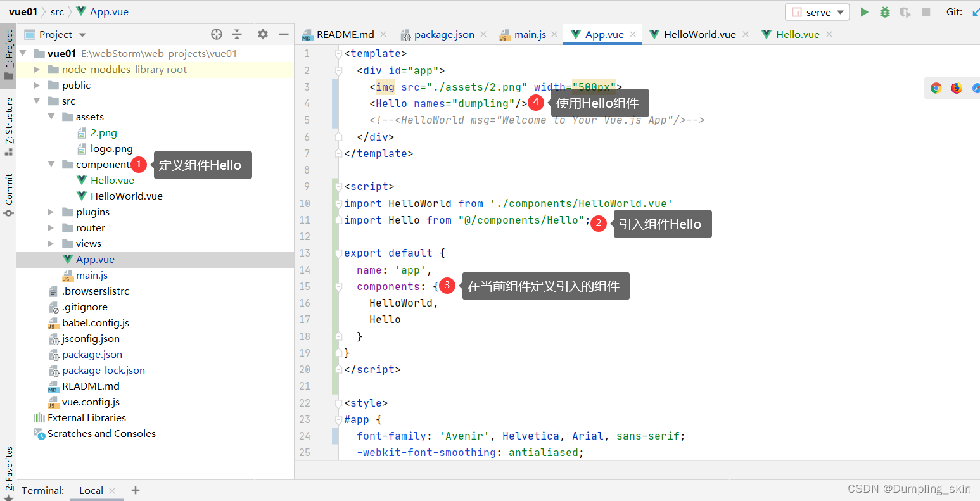Close the App.vue editor tab
The width and height of the screenshot is (980, 501).
tap(633, 34)
